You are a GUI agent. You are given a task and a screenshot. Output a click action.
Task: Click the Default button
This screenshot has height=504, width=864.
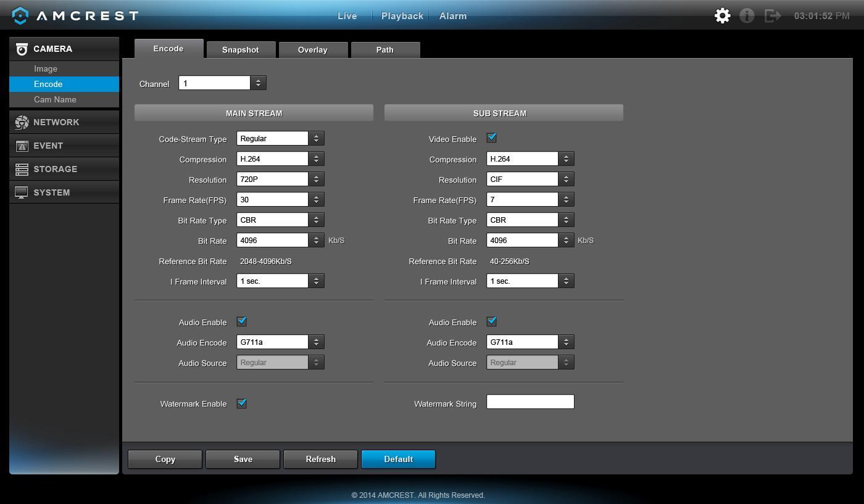(x=398, y=459)
